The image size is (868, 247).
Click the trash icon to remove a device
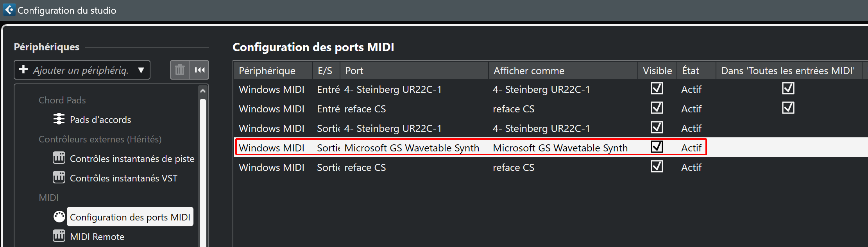(179, 70)
